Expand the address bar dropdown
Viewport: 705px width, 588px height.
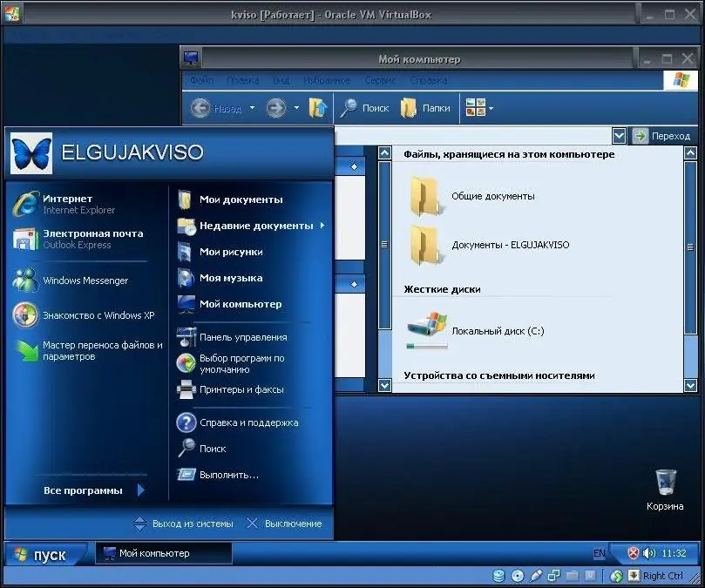click(619, 136)
